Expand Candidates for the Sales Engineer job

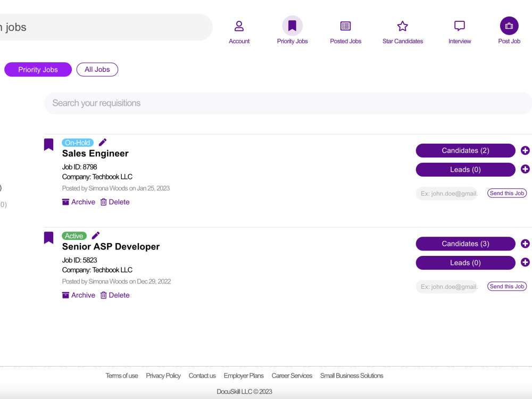coord(465,151)
